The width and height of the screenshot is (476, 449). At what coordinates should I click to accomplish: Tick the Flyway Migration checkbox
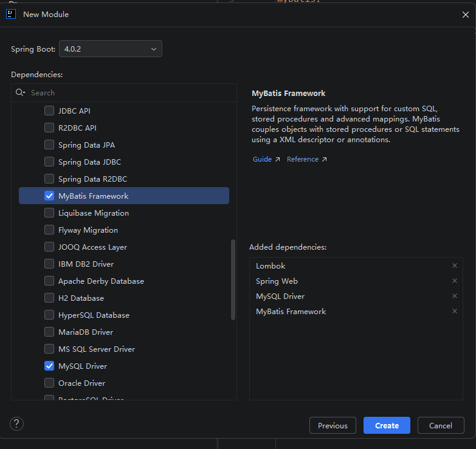pyautogui.click(x=49, y=230)
